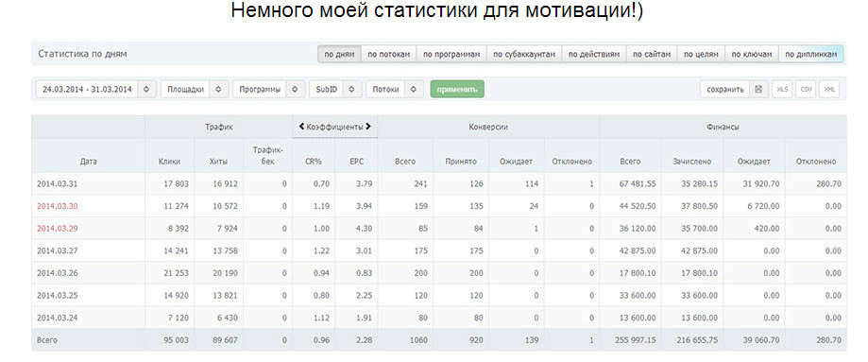Open the date range stepper arrows
The height and width of the screenshot is (362, 868).
click(x=146, y=89)
